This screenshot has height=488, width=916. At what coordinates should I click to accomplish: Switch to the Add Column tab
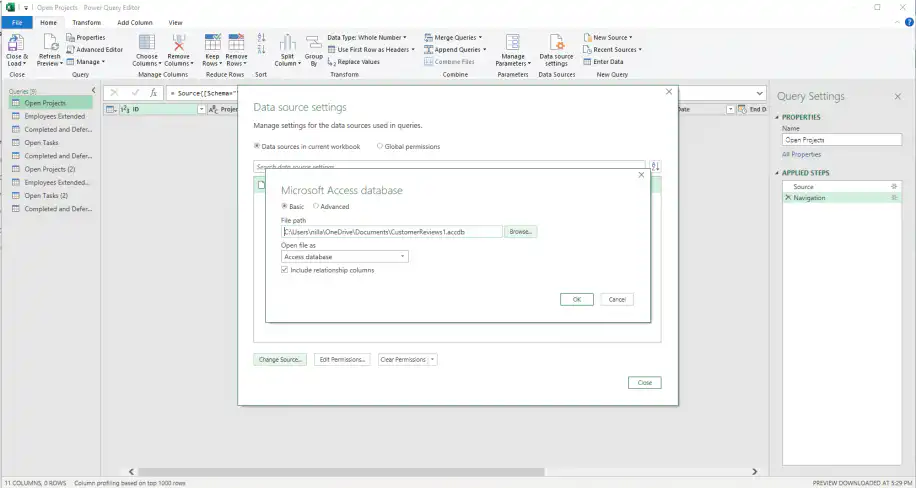(135, 22)
